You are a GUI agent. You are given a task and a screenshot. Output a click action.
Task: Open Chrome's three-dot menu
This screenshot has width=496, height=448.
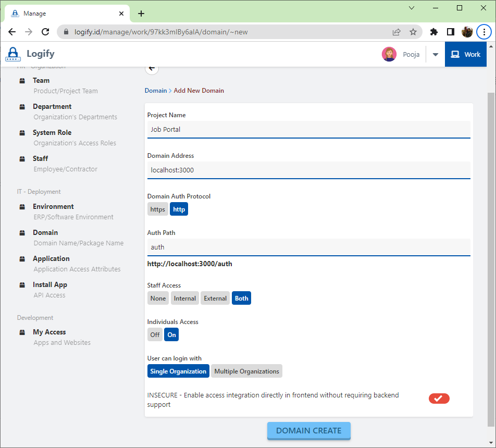point(484,32)
